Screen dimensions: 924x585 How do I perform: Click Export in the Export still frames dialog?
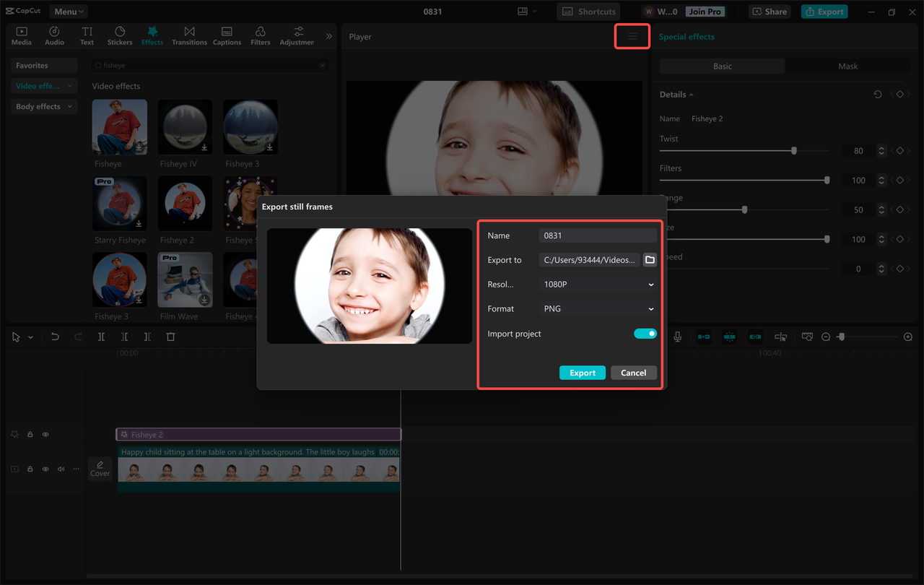point(583,373)
